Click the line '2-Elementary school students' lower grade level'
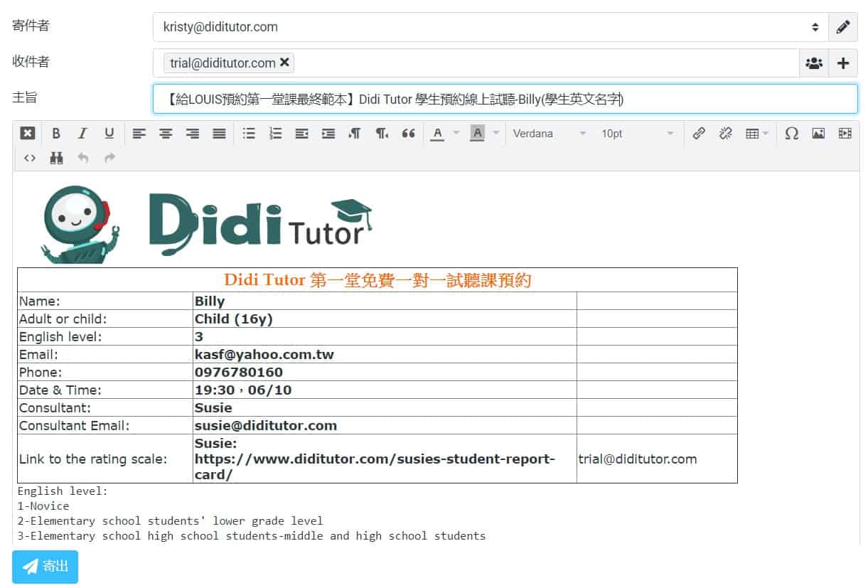Screen dimensions: 868x588 170,521
